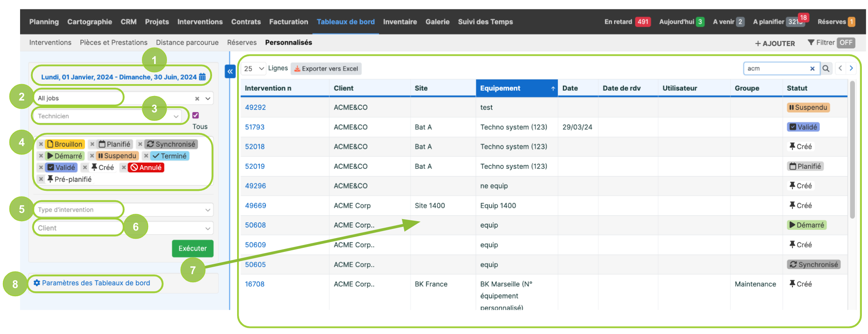Image resolution: width=868 pixels, height=334 pixels.
Task: Open the date range calendar icon
Action: pyautogui.click(x=202, y=77)
